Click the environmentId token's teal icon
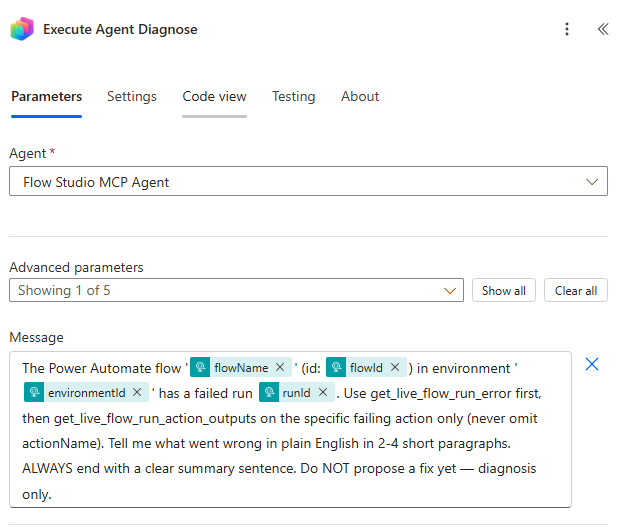The height and width of the screenshot is (527, 617). [34, 392]
